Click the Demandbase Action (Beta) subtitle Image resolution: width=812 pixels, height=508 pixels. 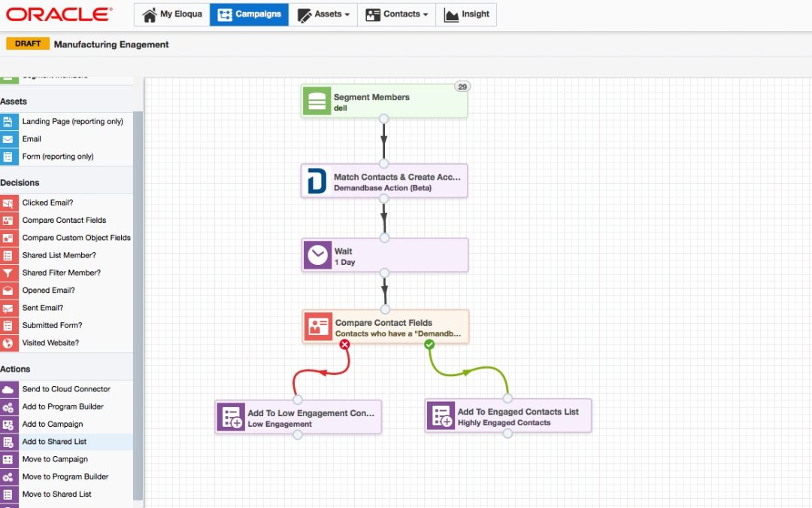pos(383,188)
